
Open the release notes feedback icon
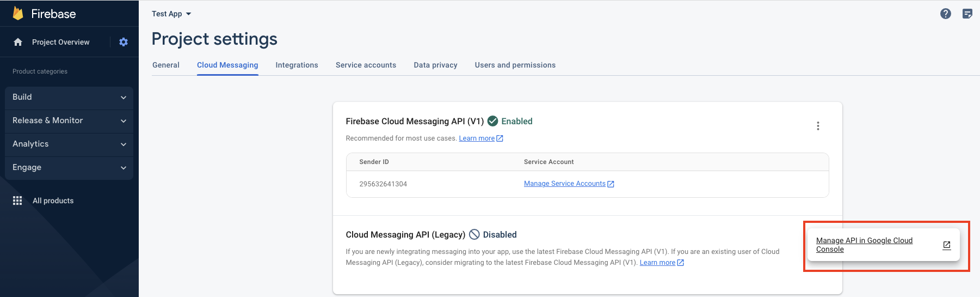pos(967,14)
